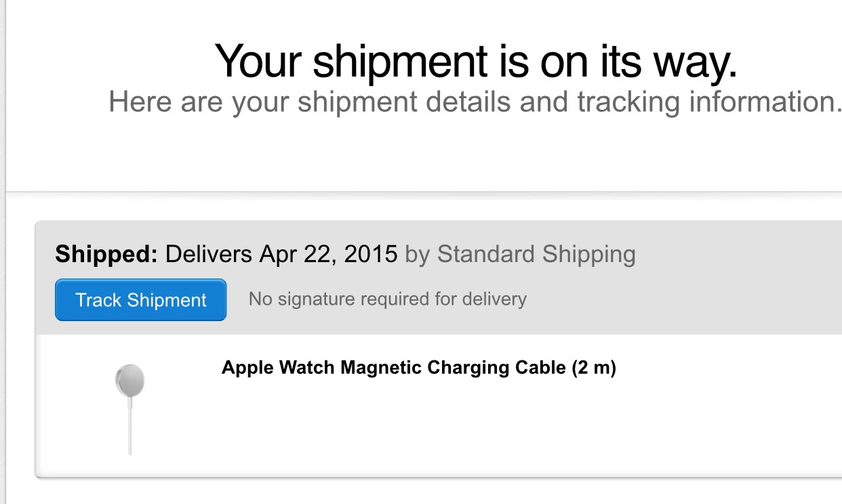Click the "by Standard Shipping" method text

tap(520, 255)
